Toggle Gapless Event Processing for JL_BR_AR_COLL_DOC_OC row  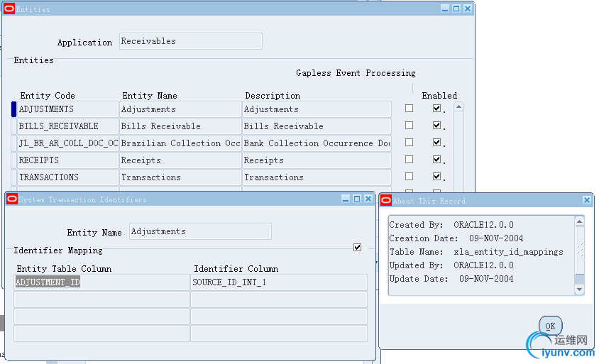point(409,143)
